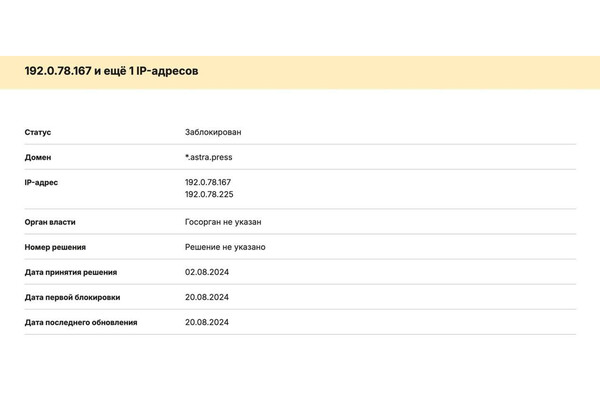Click the 'IP-адрес' row label
Viewport: 600px width, 400px height.
tap(41, 182)
